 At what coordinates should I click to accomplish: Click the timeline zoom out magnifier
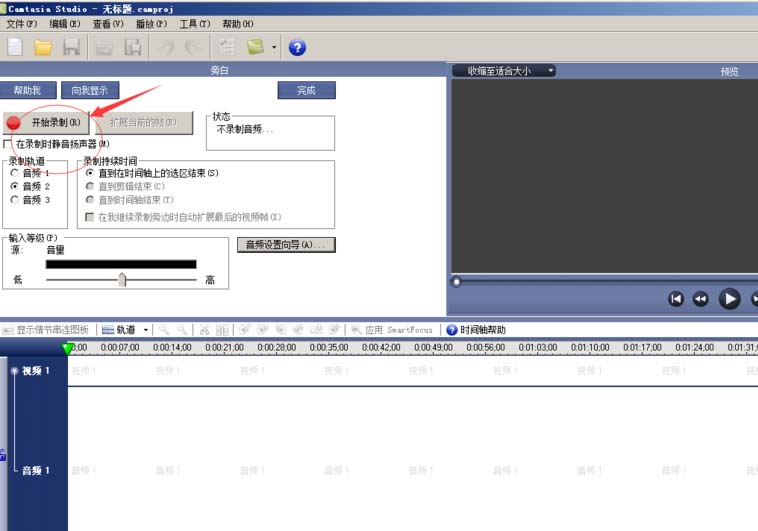pos(182,330)
